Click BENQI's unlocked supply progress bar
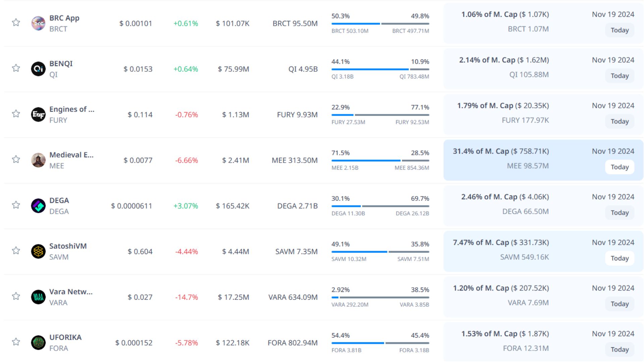The width and height of the screenshot is (644, 362). click(x=370, y=69)
